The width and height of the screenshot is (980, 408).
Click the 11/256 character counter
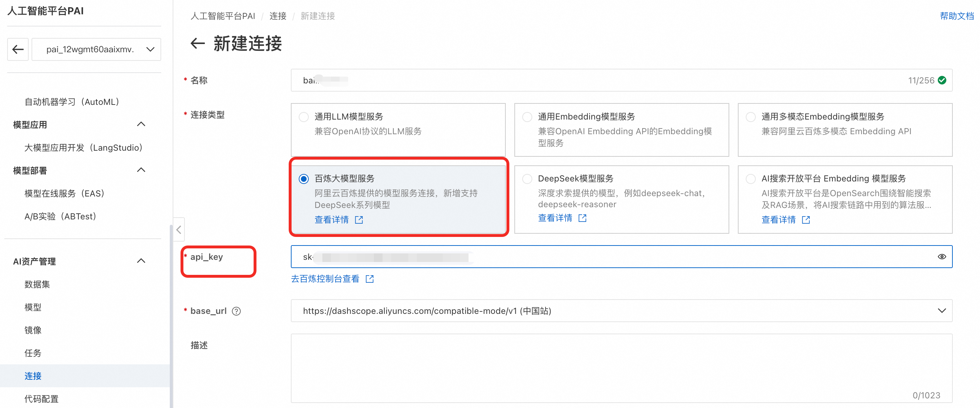921,81
